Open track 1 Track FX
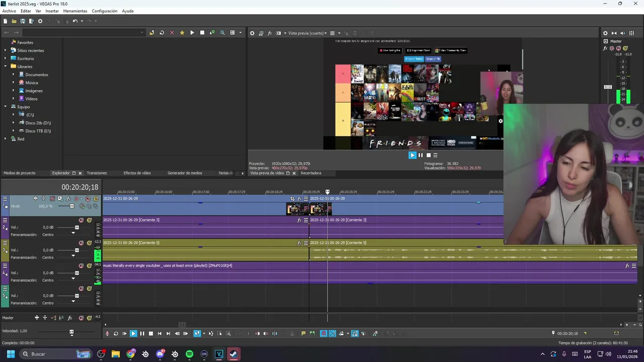The width and height of the screenshot is (644, 362). coord(68,199)
